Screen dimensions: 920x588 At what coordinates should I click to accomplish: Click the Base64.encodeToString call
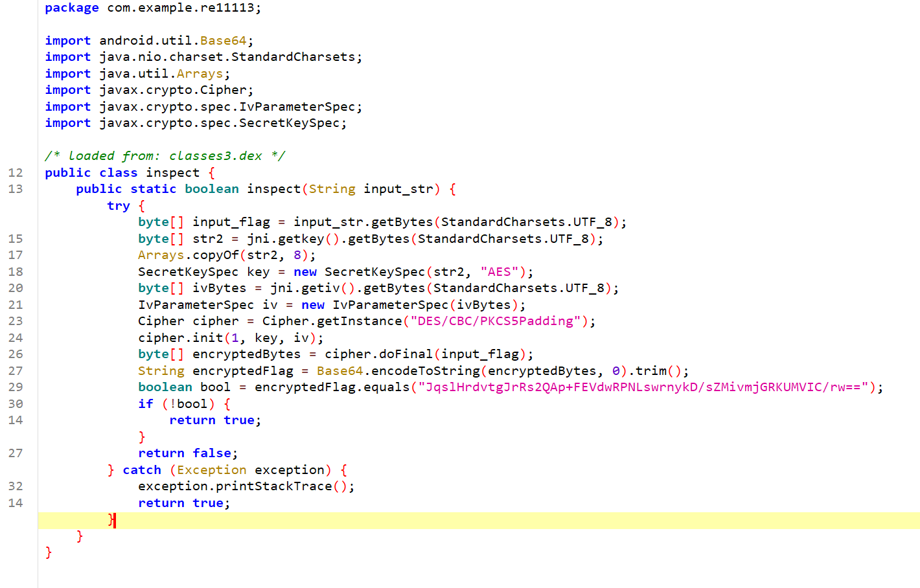point(398,371)
